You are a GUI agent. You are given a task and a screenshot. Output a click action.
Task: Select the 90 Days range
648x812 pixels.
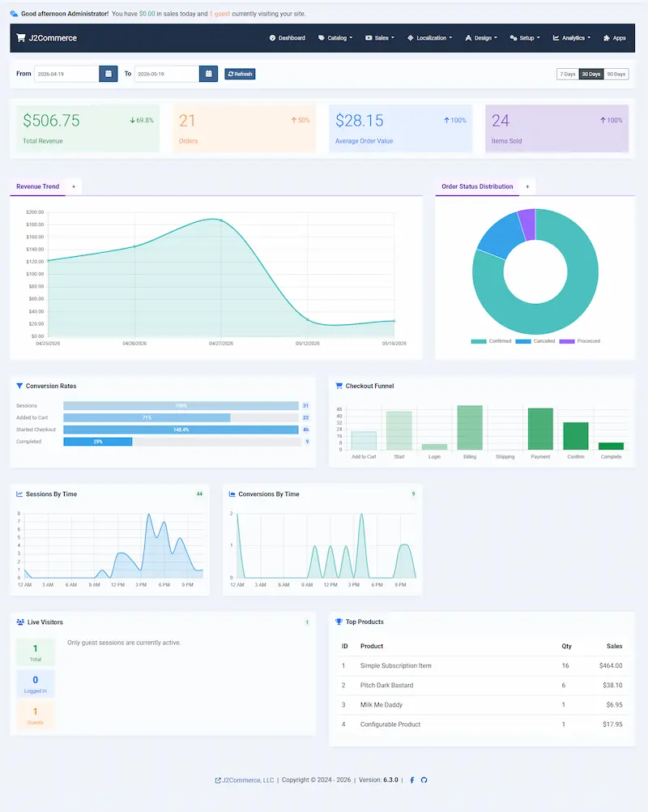click(x=616, y=74)
